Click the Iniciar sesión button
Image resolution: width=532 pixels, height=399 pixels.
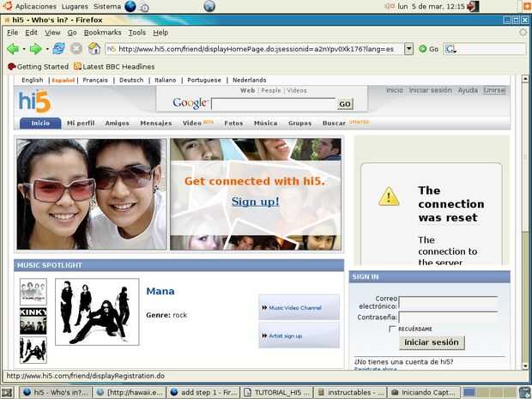pyautogui.click(x=432, y=342)
